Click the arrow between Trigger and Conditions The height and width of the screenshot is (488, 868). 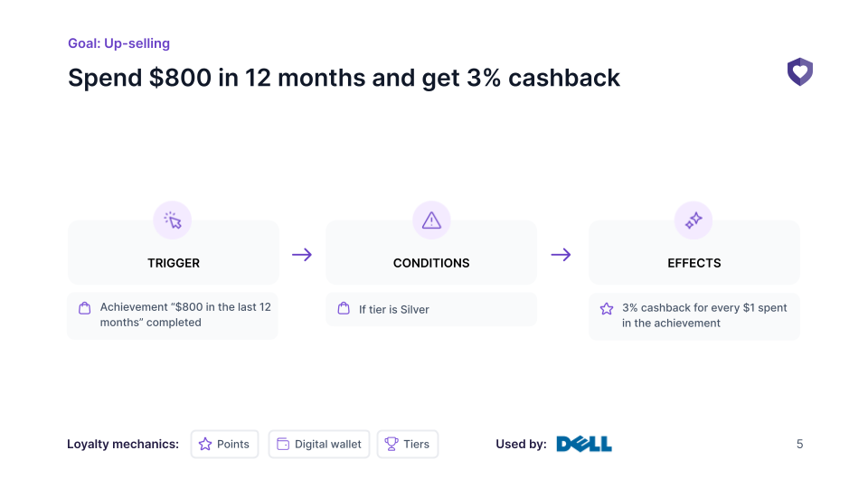click(x=302, y=255)
